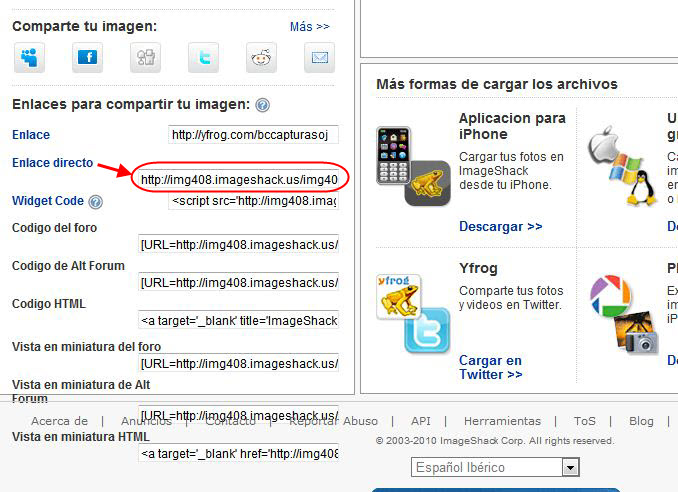Open the Español Ibérico language dropdown
This screenshot has width=678, height=492.
click(x=495, y=467)
